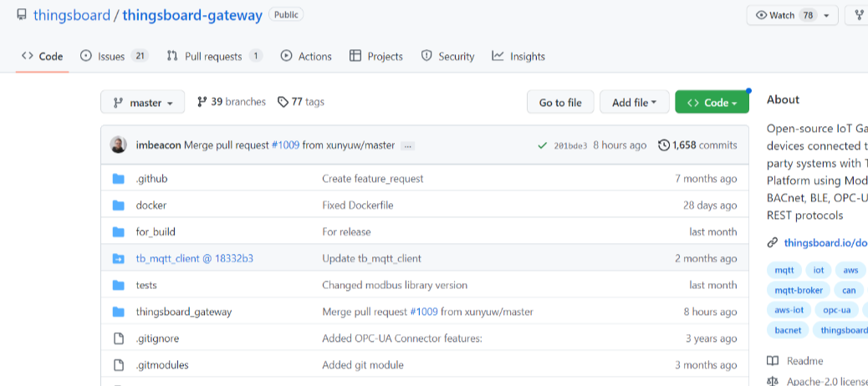868x386 pixels.
Task: Click the '7 months ago' timestamp
Action: [x=706, y=179]
